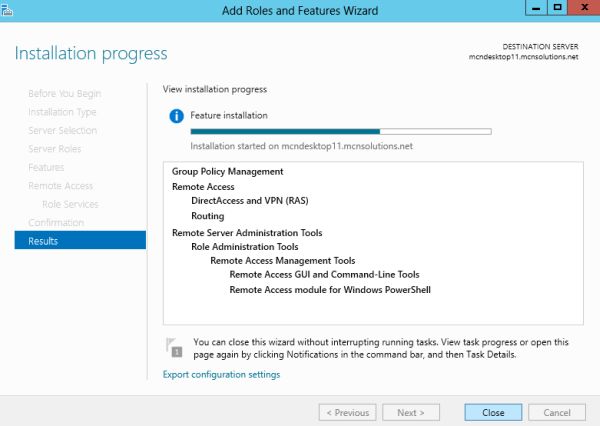Viewport: 600px width, 426px height.
Task: Select the Results step in the sidebar
Action: pos(80,240)
